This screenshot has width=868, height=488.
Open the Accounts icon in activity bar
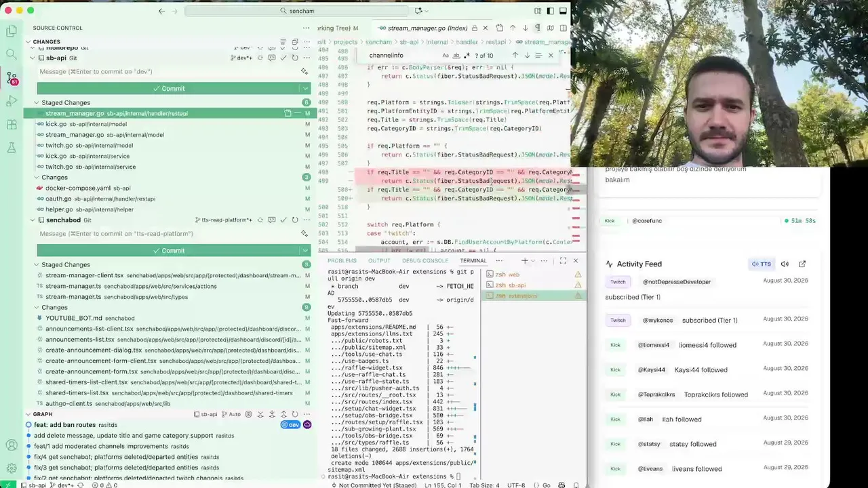tap(12, 445)
